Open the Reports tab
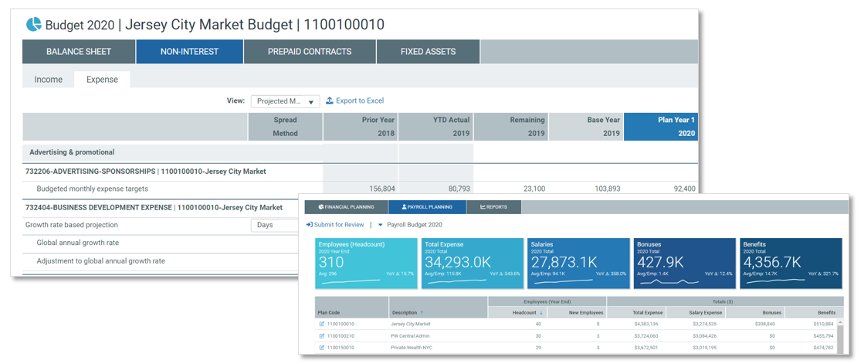Image resolution: width=864 pixels, height=364 pixels. coord(494,207)
